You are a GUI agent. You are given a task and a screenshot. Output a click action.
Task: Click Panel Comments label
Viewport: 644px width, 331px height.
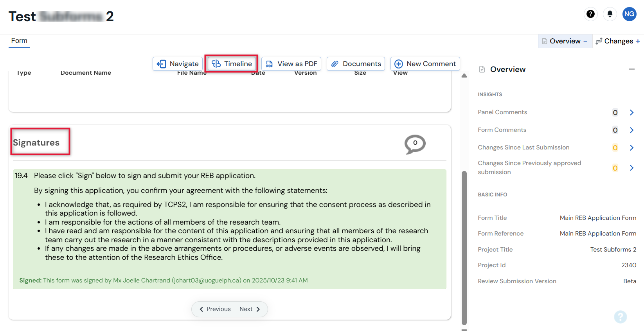(502, 112)
